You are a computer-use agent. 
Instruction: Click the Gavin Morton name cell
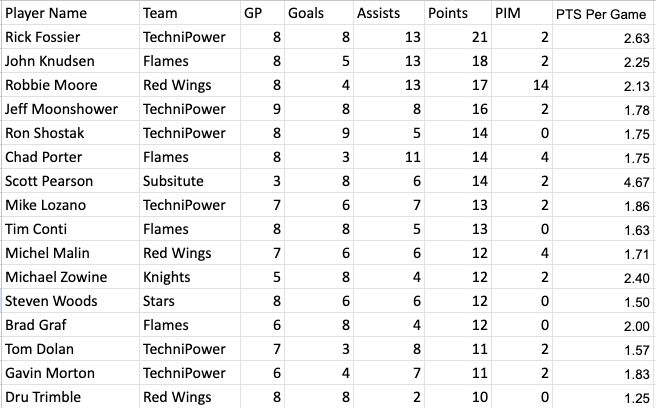pyautogui.click(x=70, y=373)
